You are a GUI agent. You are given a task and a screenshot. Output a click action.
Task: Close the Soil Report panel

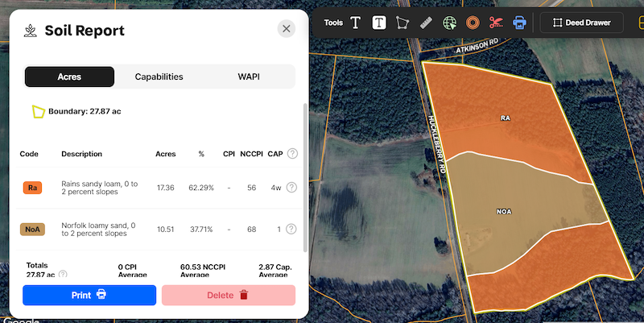point(287,29)
